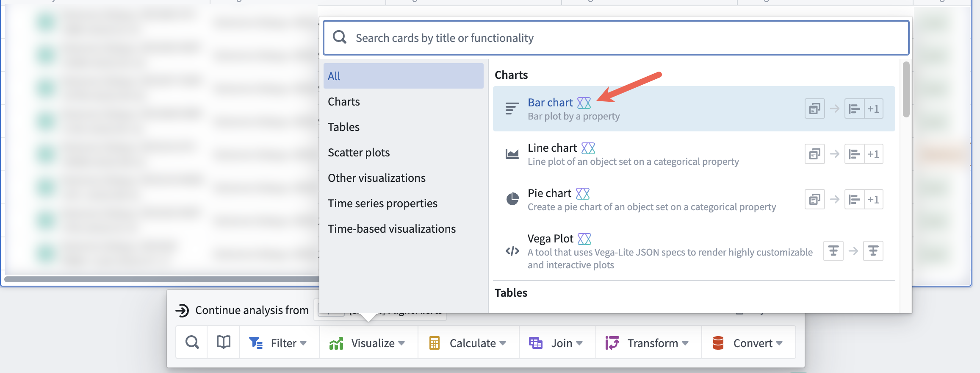The image size is (980, 373).
Task: Choose the Bar chart card
Action: pos(694,109)
